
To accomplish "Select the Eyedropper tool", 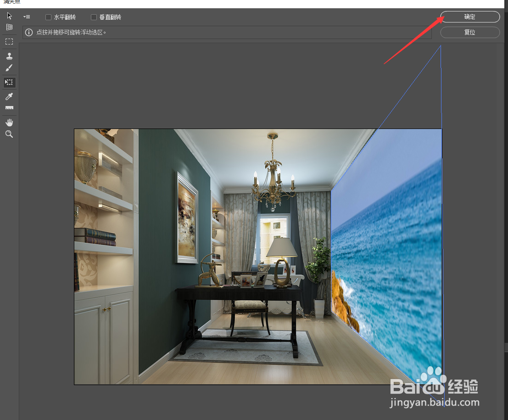I will [x=9, y=96].
